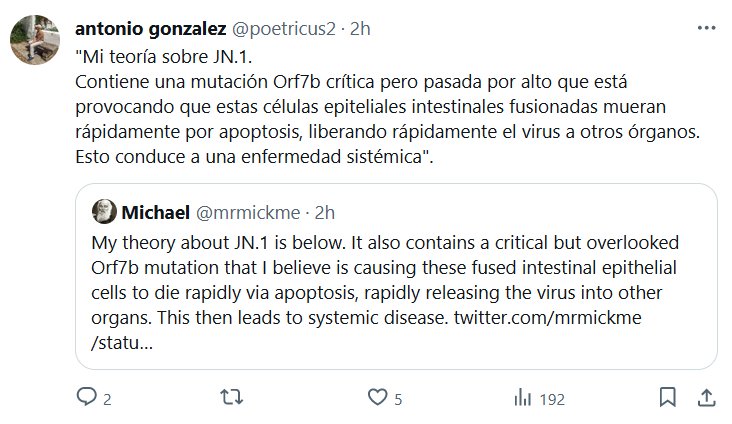Share the tweet via upload arrow icon

point(704,398)
